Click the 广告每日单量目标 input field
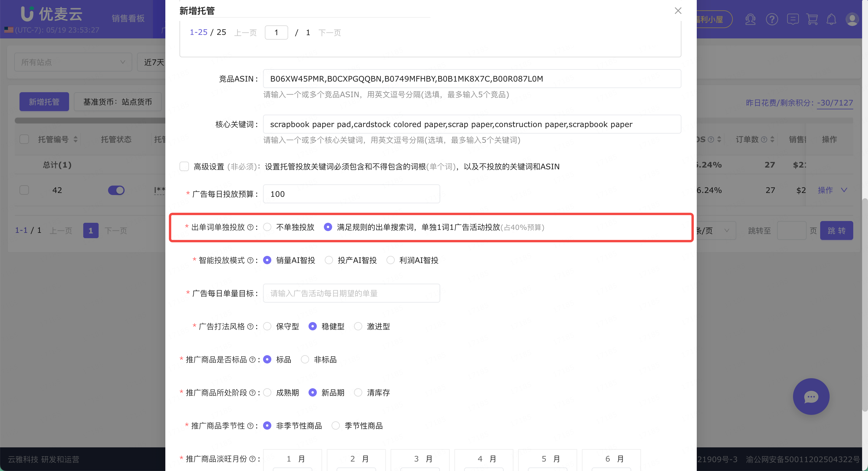The width and height of the screenshot is (868, 471). pos(351,293)
